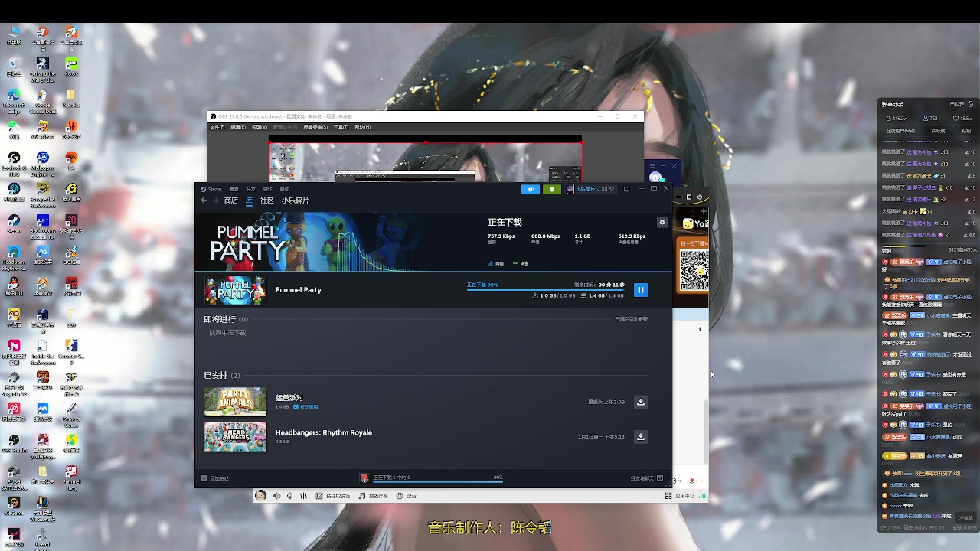980x551 pixels.
Task: Open the 小乐碎片 profile tab
Action: coord(295,201)
